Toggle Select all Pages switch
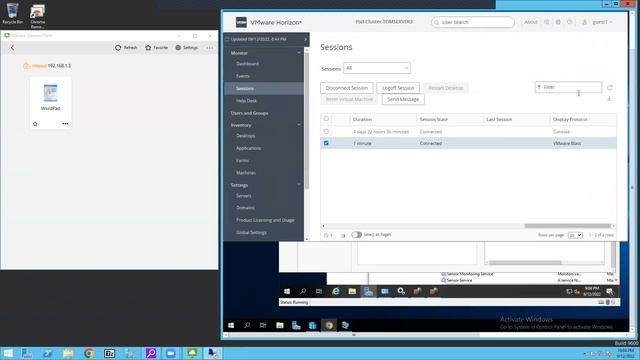 [356, 235]
